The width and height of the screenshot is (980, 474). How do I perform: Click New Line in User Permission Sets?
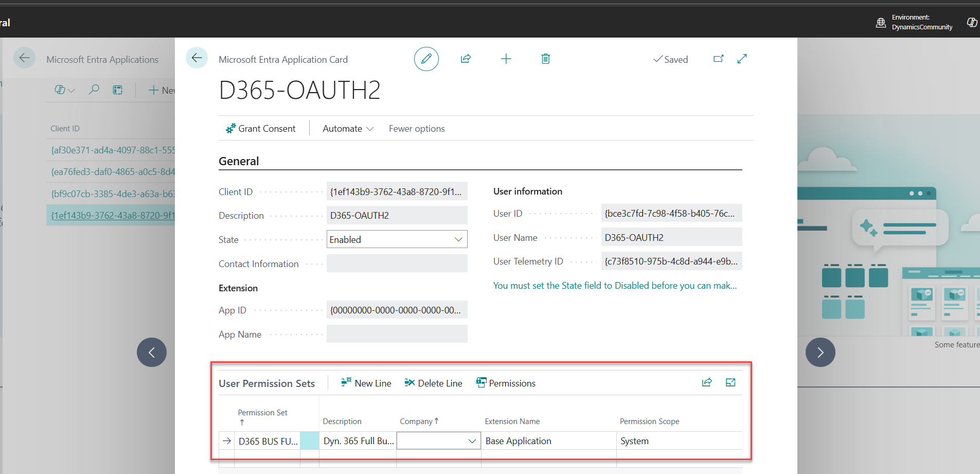pyautogui.click(x=366, y=383)
